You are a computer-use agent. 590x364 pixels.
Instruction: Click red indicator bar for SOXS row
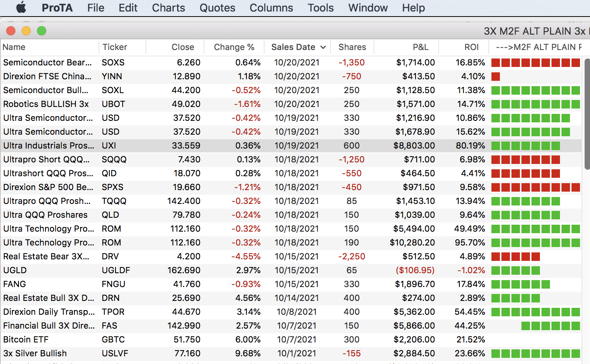tap(535, 63)
